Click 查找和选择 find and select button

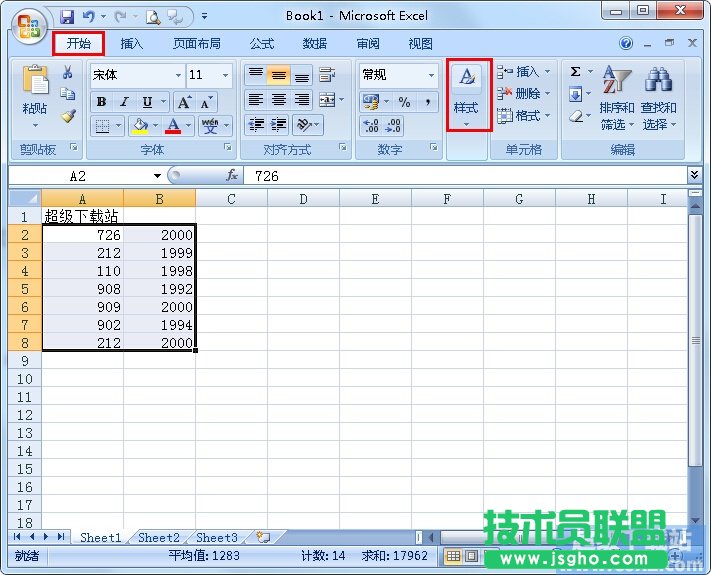(x=659, y=97)
